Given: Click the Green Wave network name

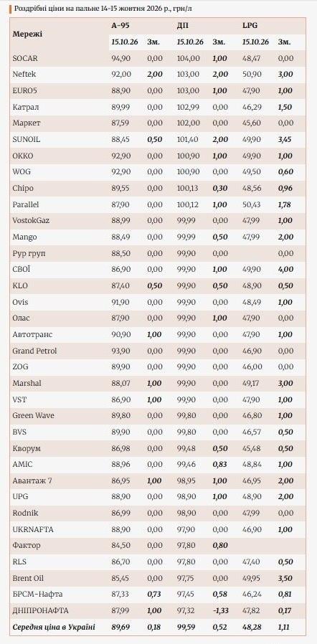Looking at the screenshot, I should (33, 415).
